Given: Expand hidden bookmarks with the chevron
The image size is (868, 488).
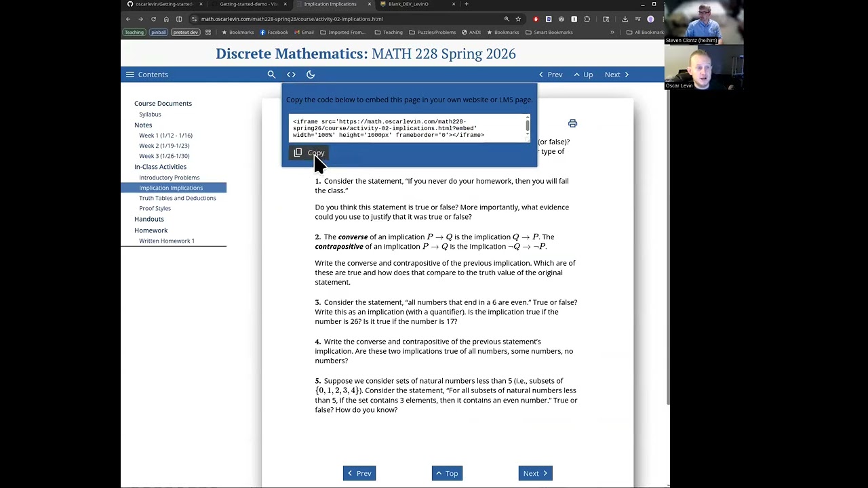Looking at the screenshot, I should coord(612,32).
